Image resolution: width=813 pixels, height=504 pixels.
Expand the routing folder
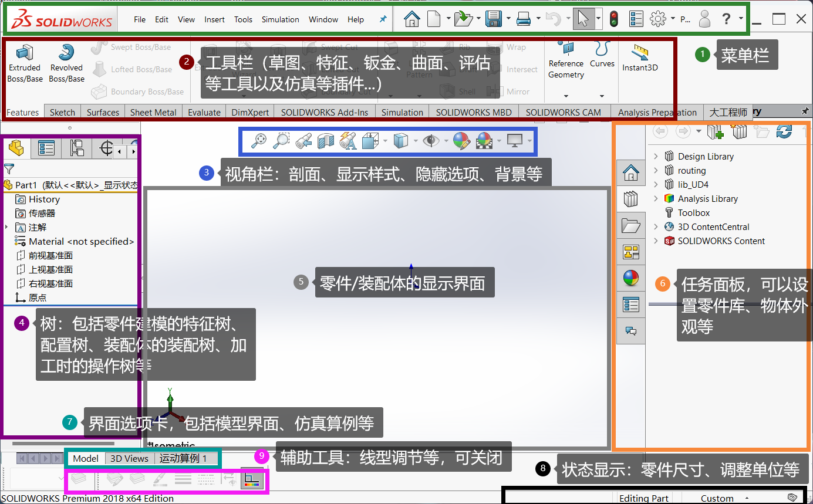(656, 170)
